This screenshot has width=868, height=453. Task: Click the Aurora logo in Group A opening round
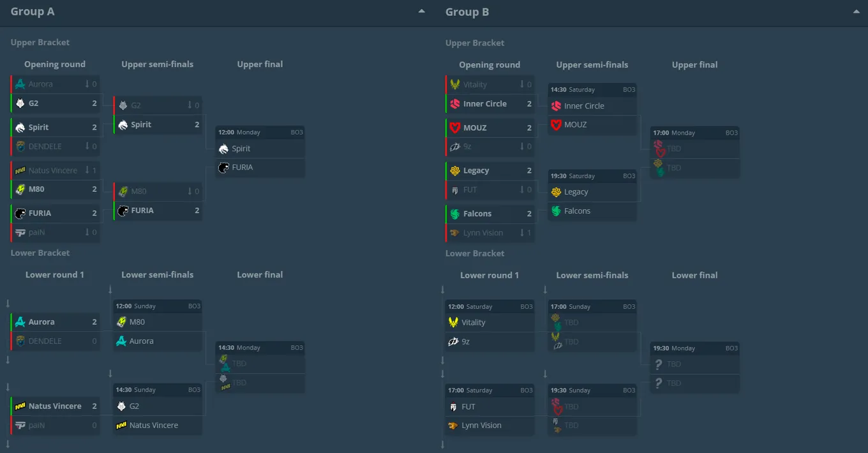20,84
